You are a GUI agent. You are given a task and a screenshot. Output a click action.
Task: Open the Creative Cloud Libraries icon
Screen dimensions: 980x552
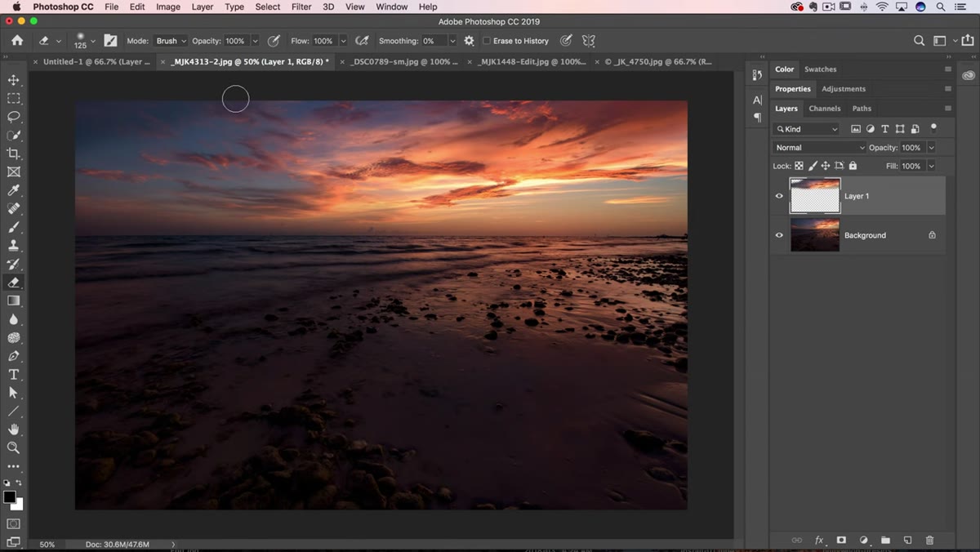[969, 75]
